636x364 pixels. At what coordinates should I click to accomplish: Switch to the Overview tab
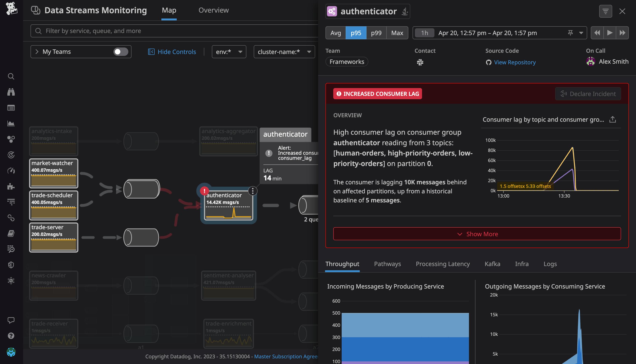(213, 10)
